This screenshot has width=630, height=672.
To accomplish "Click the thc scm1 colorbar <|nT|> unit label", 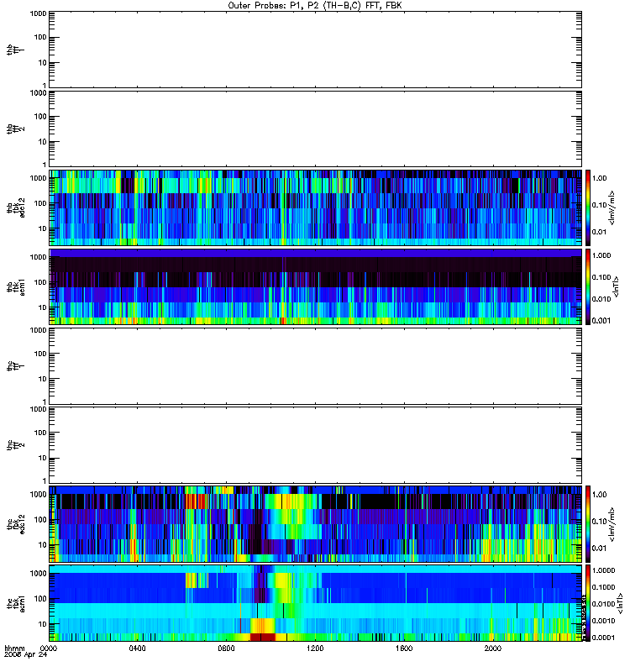I will (x=620, y=603).
